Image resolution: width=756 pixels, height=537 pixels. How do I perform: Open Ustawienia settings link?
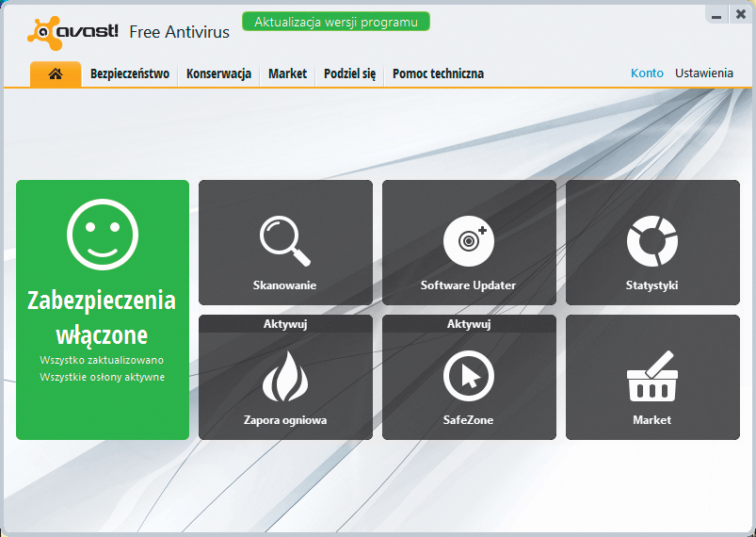(x=703, y=73)
